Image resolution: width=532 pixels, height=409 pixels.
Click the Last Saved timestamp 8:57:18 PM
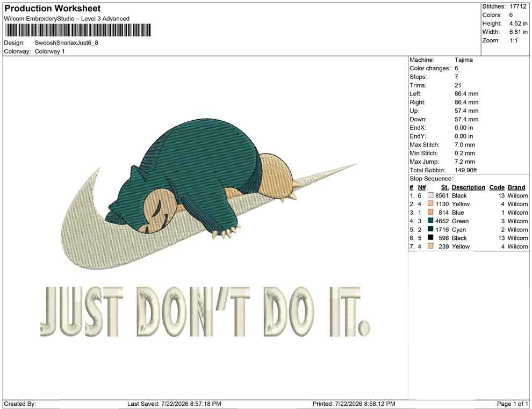coord(203,404)
